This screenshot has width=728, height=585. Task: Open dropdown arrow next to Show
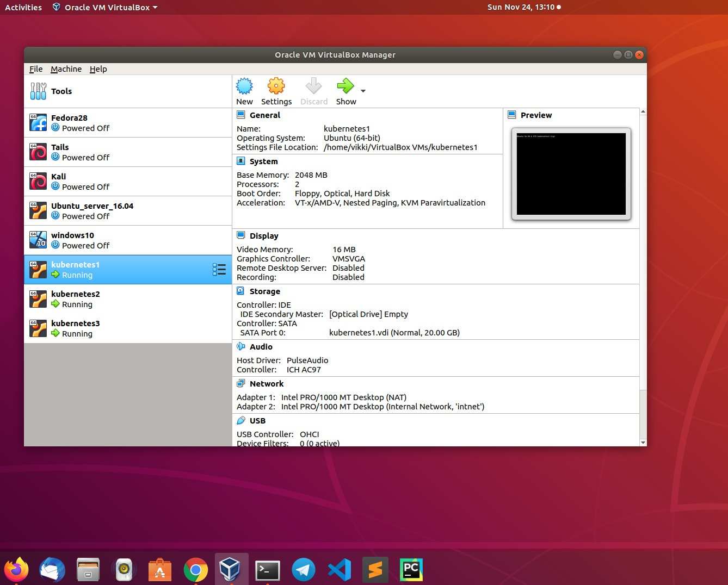[363, 91]
